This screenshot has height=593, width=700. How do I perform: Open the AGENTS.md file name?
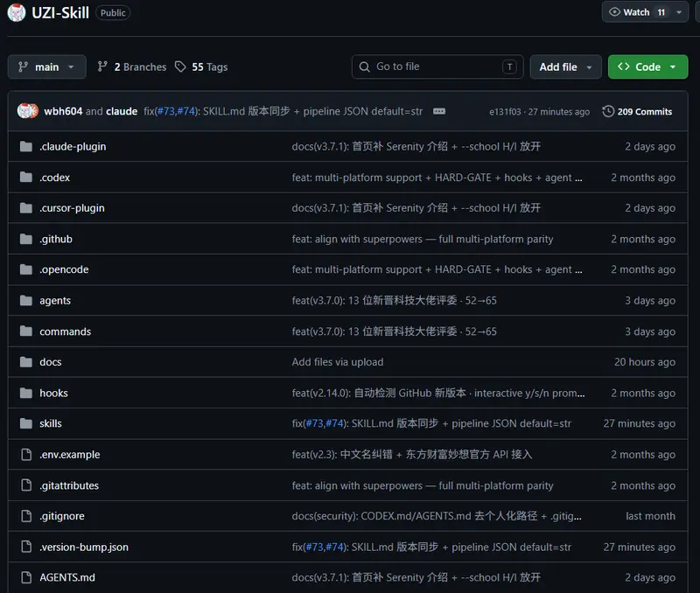(x=67, y=577)
